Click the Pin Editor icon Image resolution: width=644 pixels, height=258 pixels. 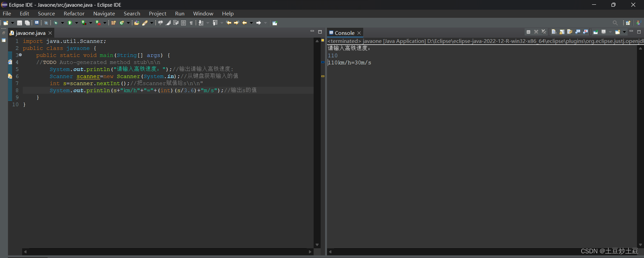pos(274,23)
